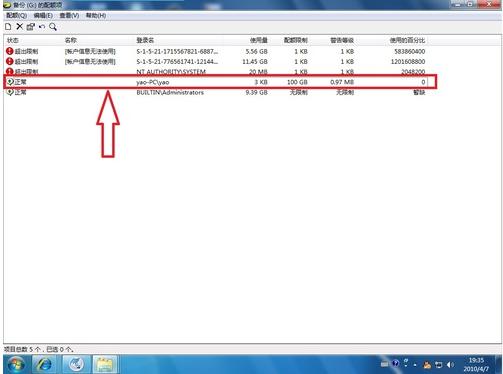Open the 编辑(E) menu
This screenshot has height=374, width=503.
(x=43, y=16)
